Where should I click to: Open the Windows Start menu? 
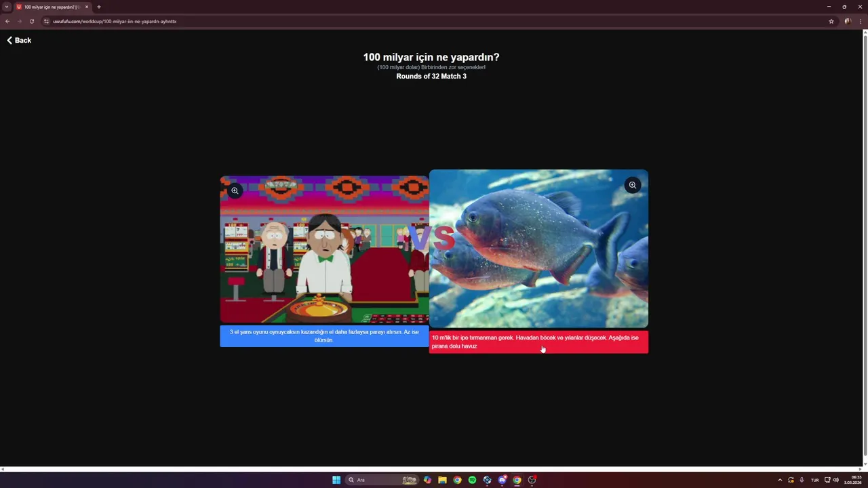tap(336, 480)
